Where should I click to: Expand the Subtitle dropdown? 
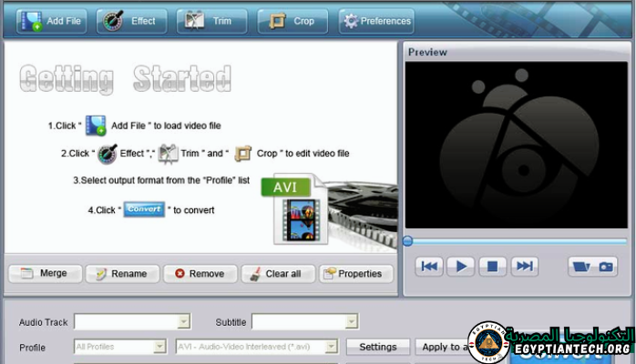click(x=351, y=321)
